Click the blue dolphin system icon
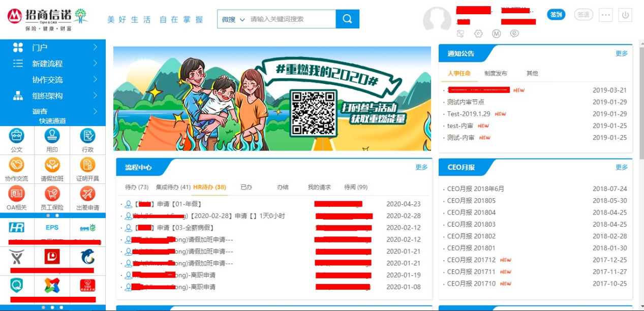The width and height of the screenshot is (644, 311). pyautogui.click(x=87, y=257)
